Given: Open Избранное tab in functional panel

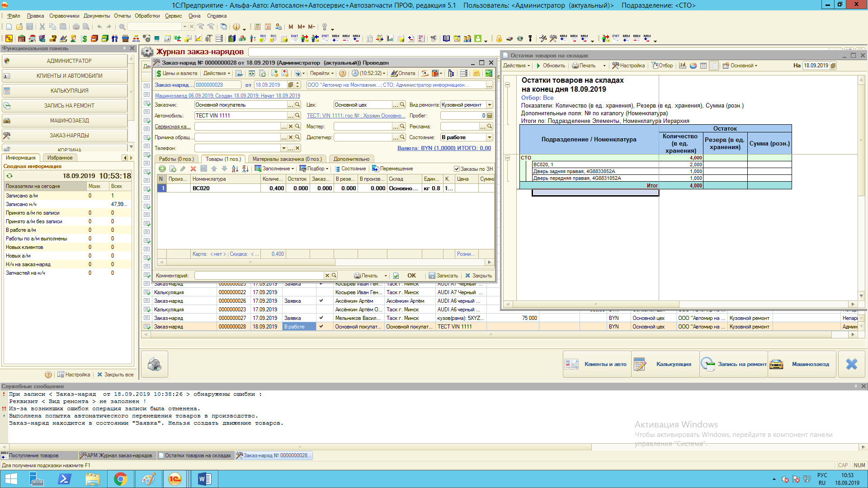Looking at the screenshot, I should [x=60, y=158].
